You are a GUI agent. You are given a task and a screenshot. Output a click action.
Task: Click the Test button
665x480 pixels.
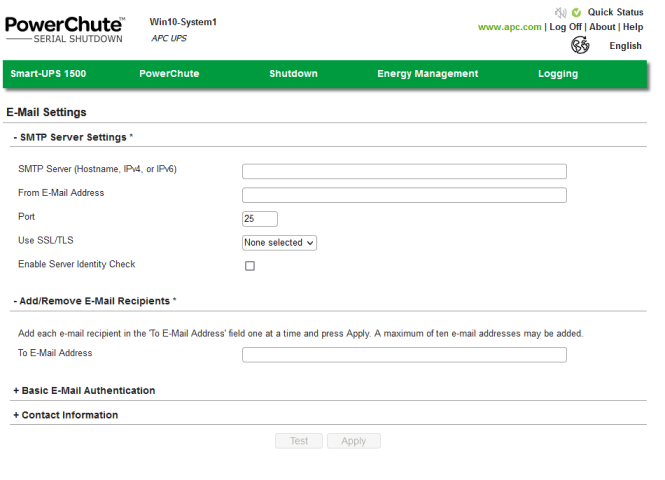[x=299, y=441]
